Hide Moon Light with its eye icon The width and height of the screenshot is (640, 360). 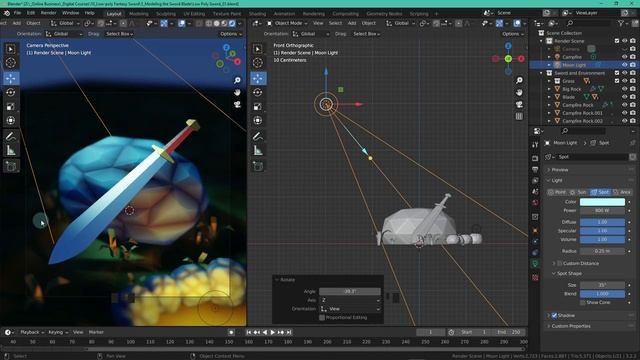pos(624,65)
